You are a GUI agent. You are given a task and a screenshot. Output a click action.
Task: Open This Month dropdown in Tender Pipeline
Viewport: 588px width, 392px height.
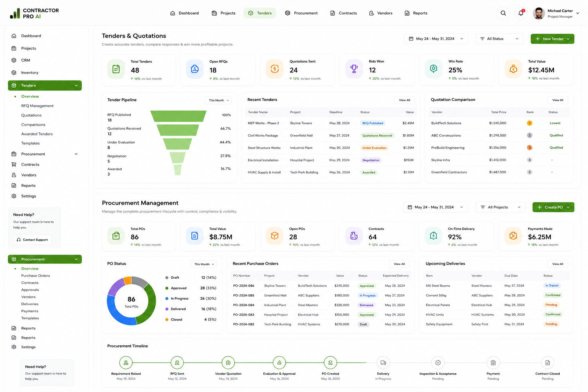pyautogui.click(x=219, y=100)
